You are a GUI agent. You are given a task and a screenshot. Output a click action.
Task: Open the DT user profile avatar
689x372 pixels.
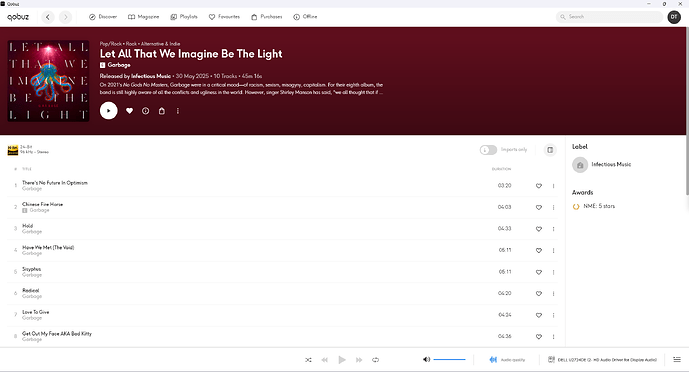tap(674, 17)
